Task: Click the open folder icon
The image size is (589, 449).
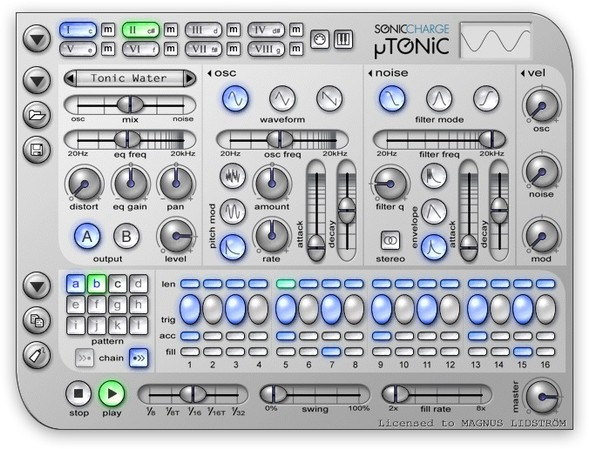Action: point(37,115)
